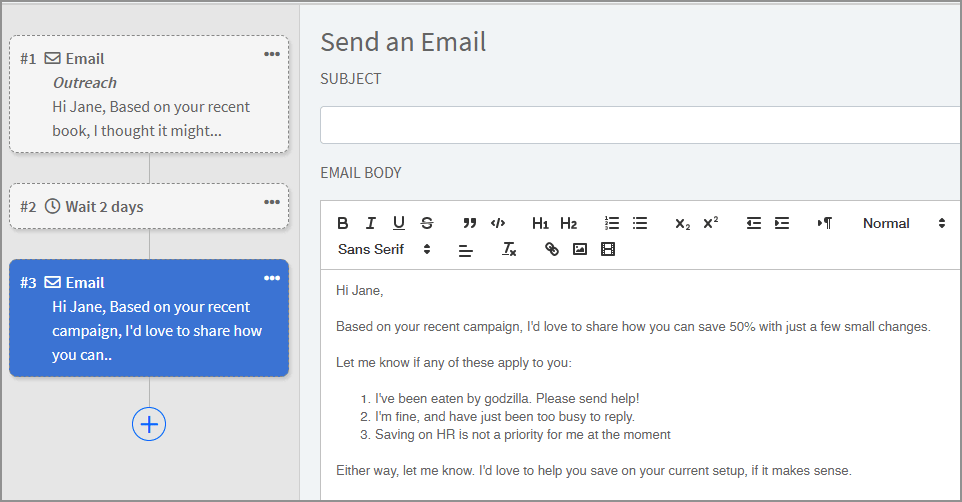Click the Subject input field
This screenshot has height=502, width=962.
(x=640, y=126)
